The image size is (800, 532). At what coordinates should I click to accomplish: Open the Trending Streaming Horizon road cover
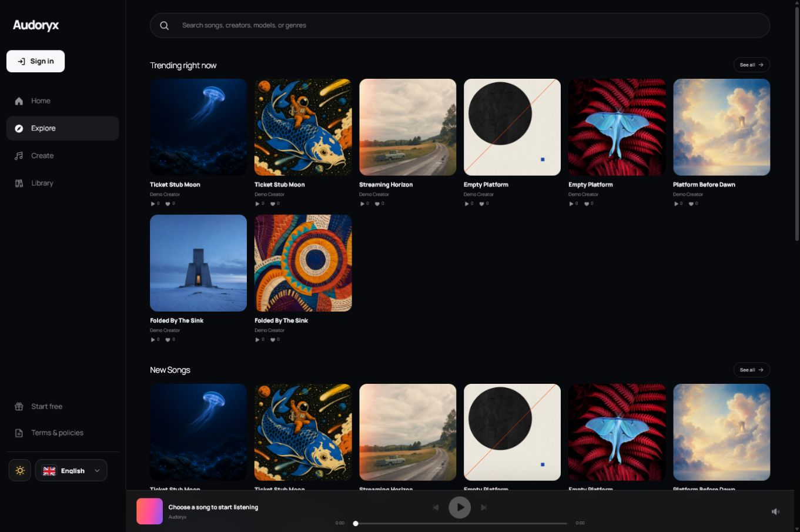point(408,127)
